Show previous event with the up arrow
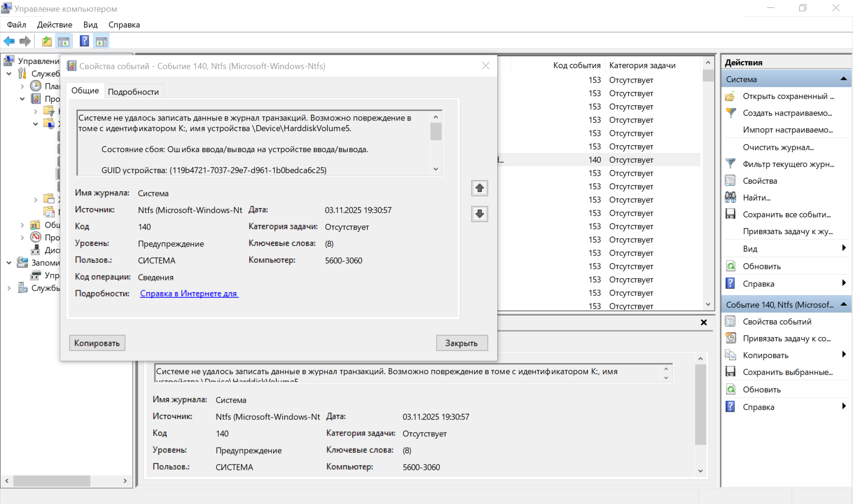This screenshot has width=853, height=504. 479,188
